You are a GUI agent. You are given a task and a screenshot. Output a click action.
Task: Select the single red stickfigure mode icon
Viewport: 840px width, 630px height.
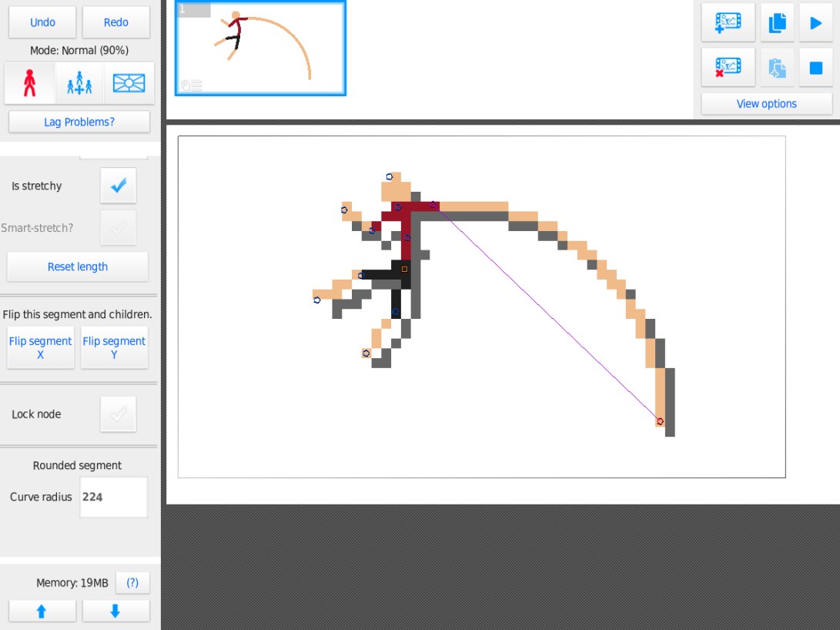click(29, 83)
